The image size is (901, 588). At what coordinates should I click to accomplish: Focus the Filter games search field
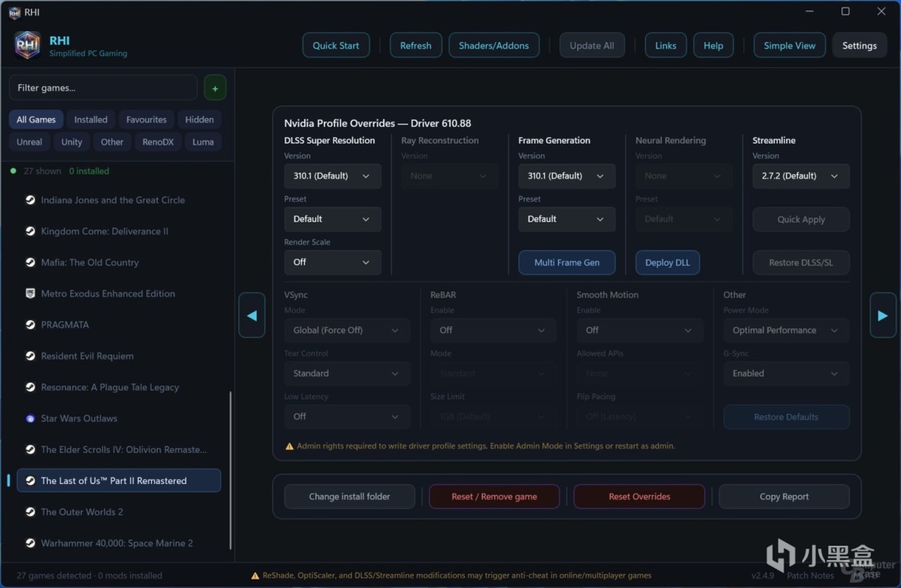(x=103, y=88)
